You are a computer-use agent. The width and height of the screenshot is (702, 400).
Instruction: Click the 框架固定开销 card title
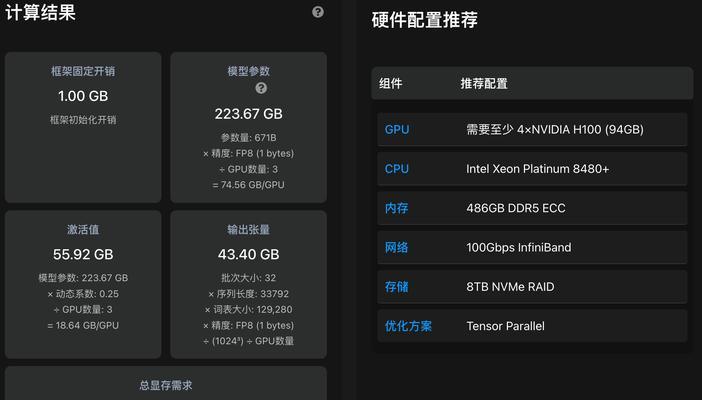pos(83,71)
